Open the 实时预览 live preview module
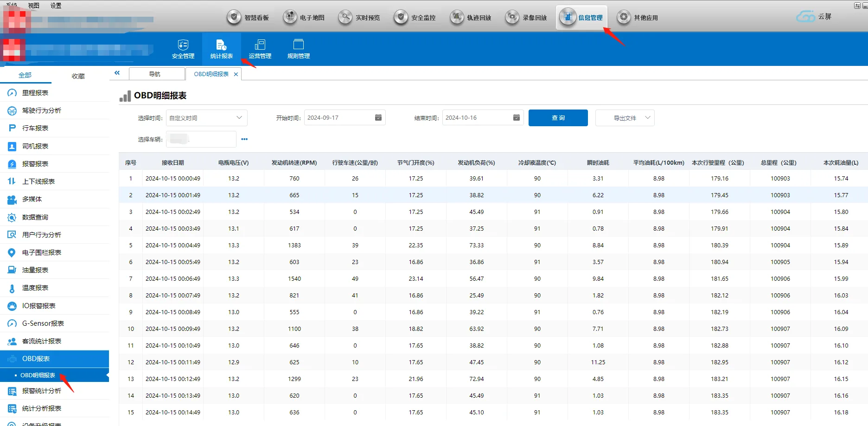Screen dimensions: 868x426 [x=359, y=18]
